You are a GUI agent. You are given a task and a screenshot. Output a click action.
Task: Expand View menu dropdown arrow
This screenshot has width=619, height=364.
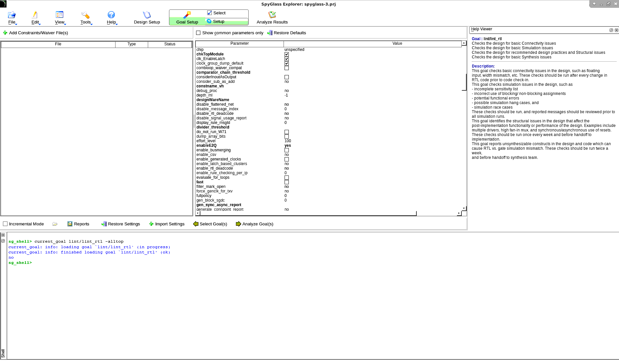pos(65,24)
